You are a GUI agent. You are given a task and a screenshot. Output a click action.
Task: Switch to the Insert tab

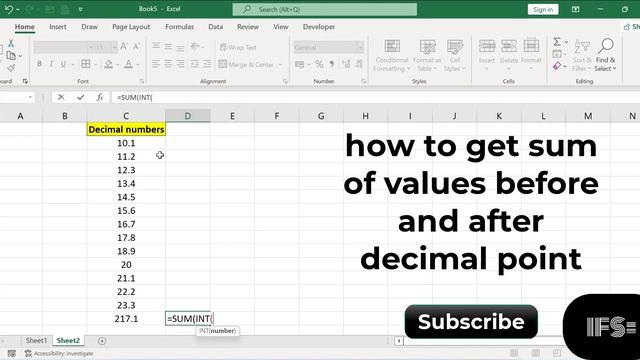click(x=58, y=27)
